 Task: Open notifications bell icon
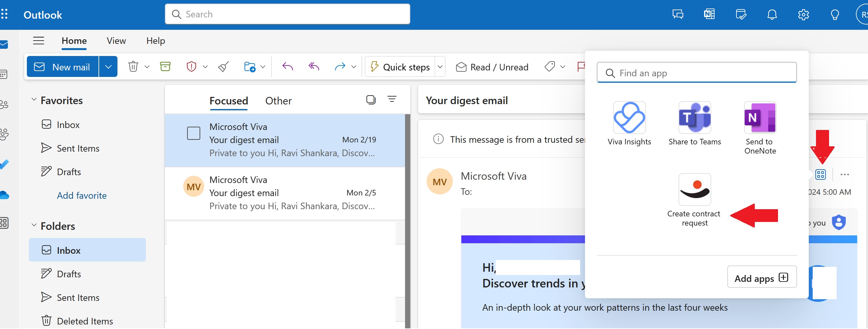tap(772, 14)
